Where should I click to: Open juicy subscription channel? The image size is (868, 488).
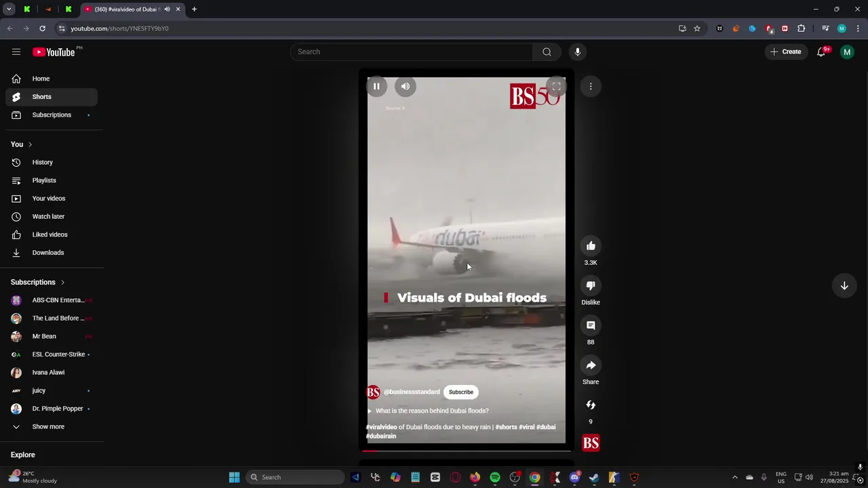[52, 390]
